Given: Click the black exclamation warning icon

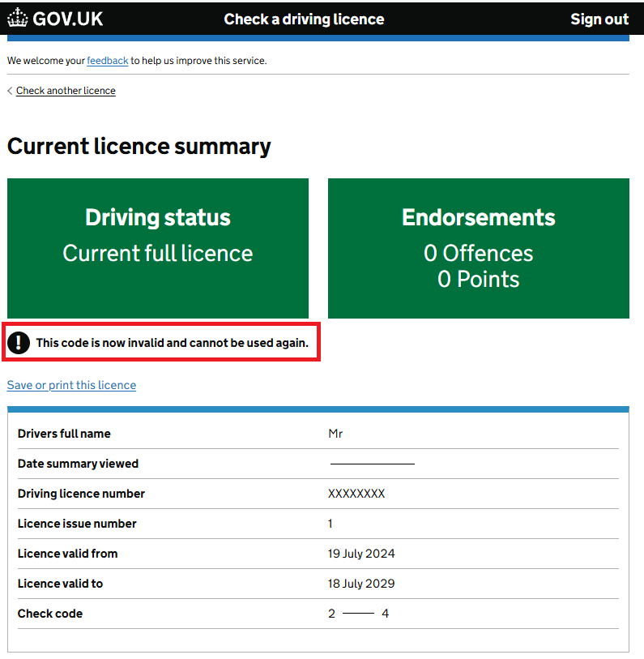Looking at the screenshot, I should (x=19, y=343).
